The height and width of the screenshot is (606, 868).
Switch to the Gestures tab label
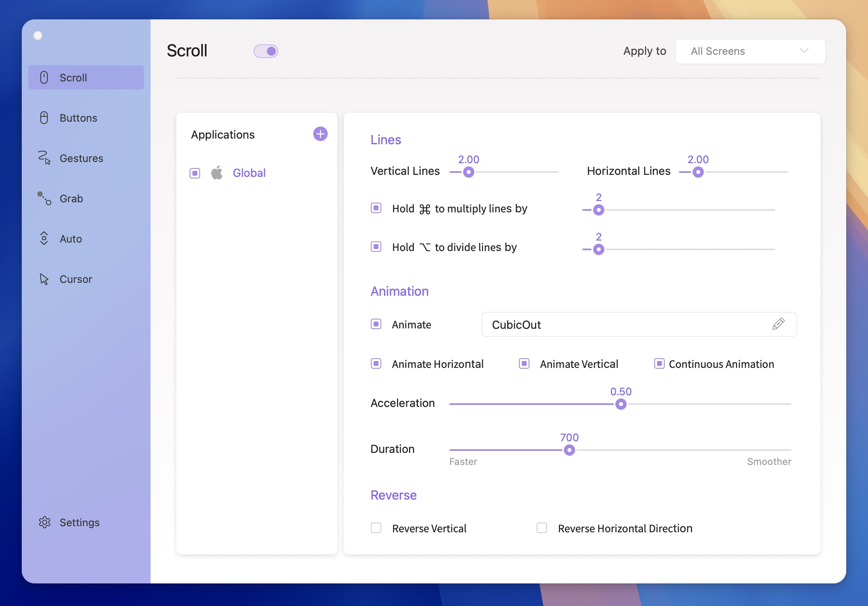81,158
